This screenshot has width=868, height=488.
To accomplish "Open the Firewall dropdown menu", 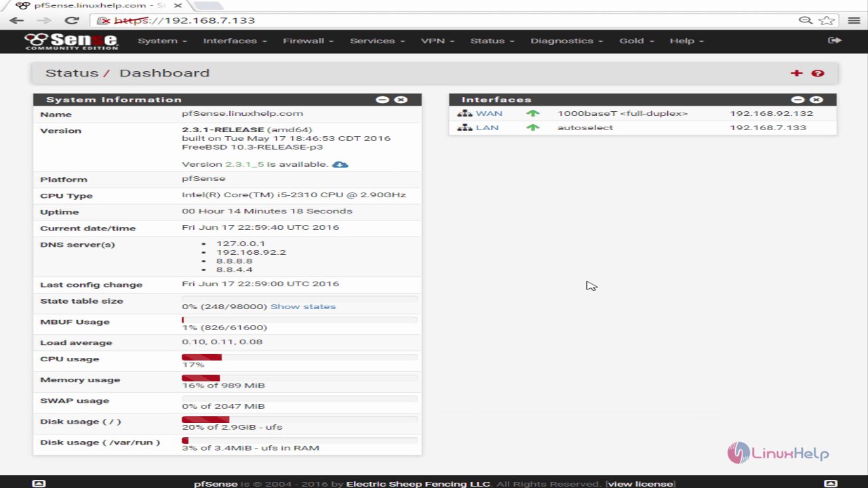I will pos(308,41).
